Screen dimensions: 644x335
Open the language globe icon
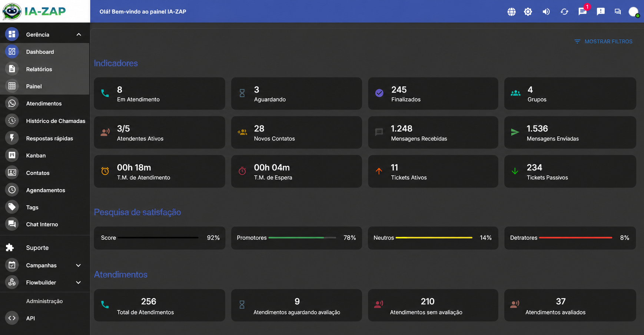[511, 11]
